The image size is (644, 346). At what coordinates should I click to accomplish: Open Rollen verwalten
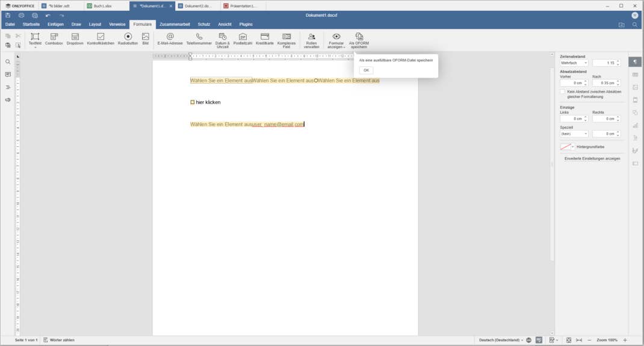click(311, 40)
